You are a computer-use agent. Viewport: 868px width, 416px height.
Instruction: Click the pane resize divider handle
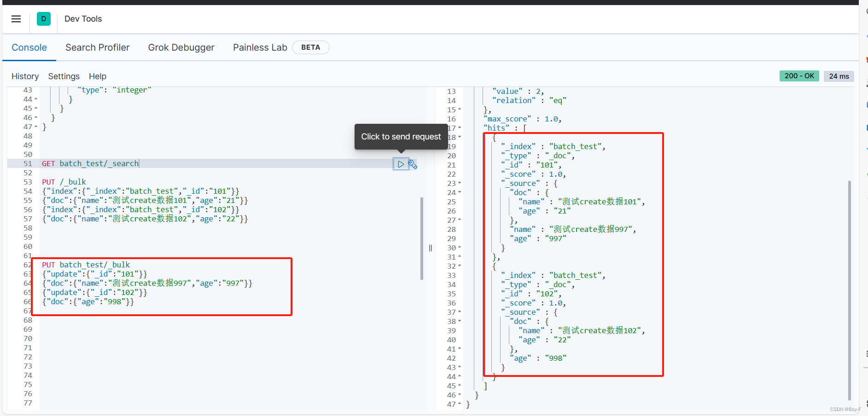click(x=431, y=248)
